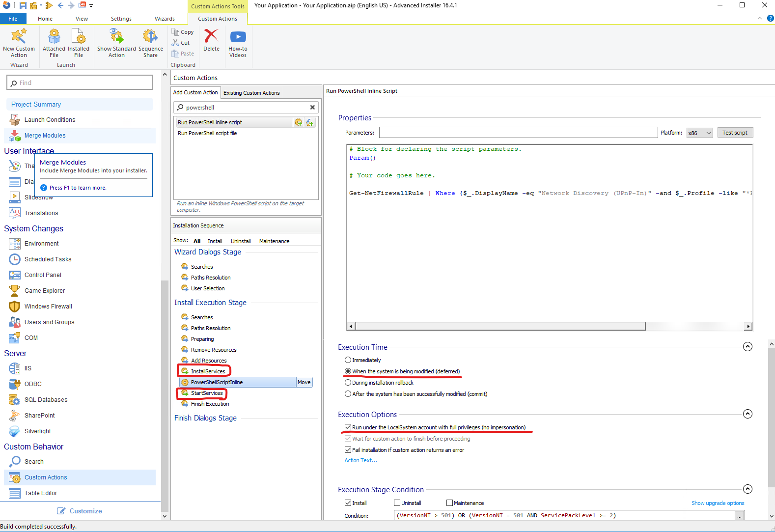Switch to Existing Custom Actions tab

(x=251, y=93)
